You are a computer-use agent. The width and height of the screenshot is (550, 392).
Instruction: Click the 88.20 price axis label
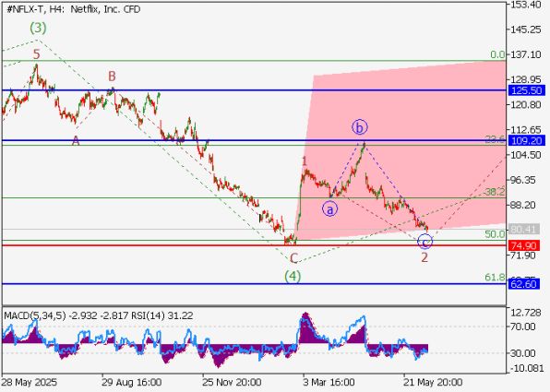[x=525, y=205]
